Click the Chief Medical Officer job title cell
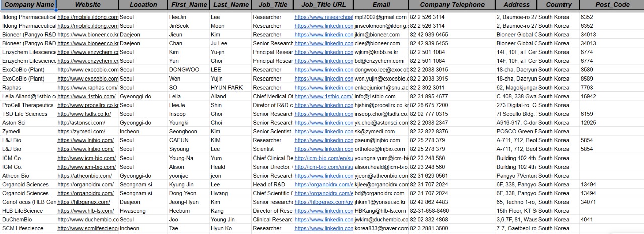 (x=273, y=96)
